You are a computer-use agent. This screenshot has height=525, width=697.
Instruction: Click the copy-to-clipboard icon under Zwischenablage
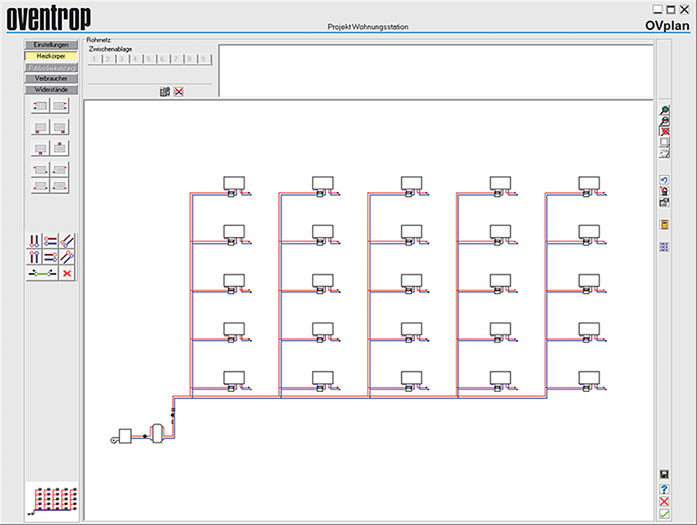pyautogui.click(x=165, y=92)
